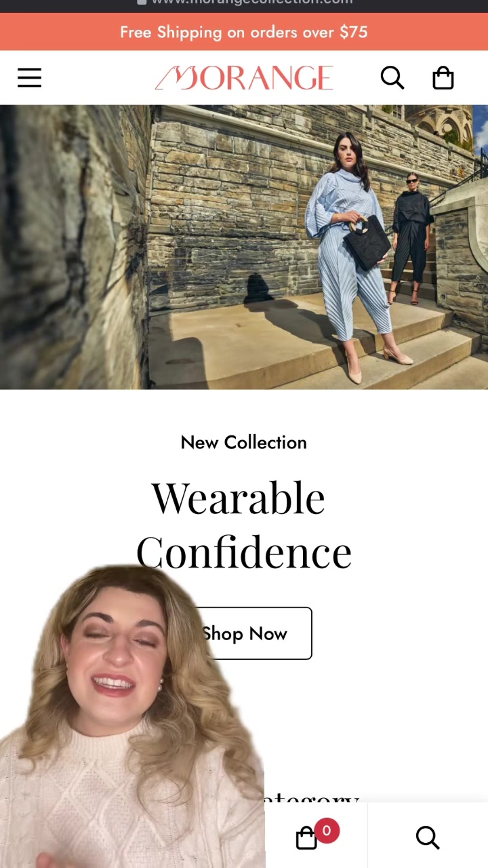The width and height of the screenshot is (488, 868).
Task: Tap the lock icon beside the URL
Action: coord(142,2)
